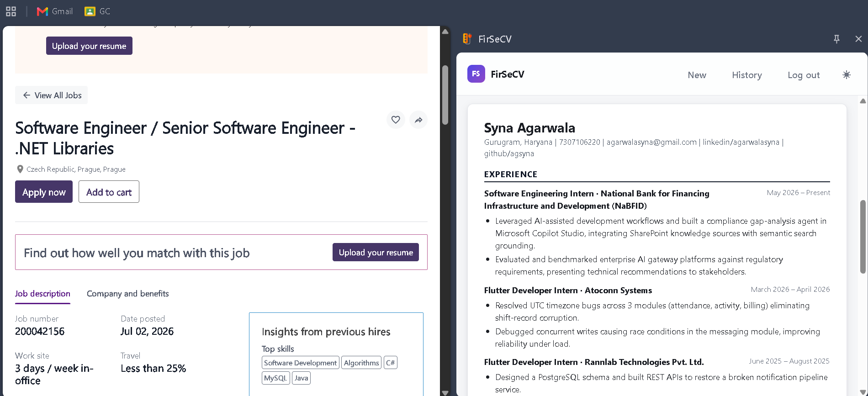868x396 pixels.
Task: Click the Apply now button
Action: (x=44, y=192)
